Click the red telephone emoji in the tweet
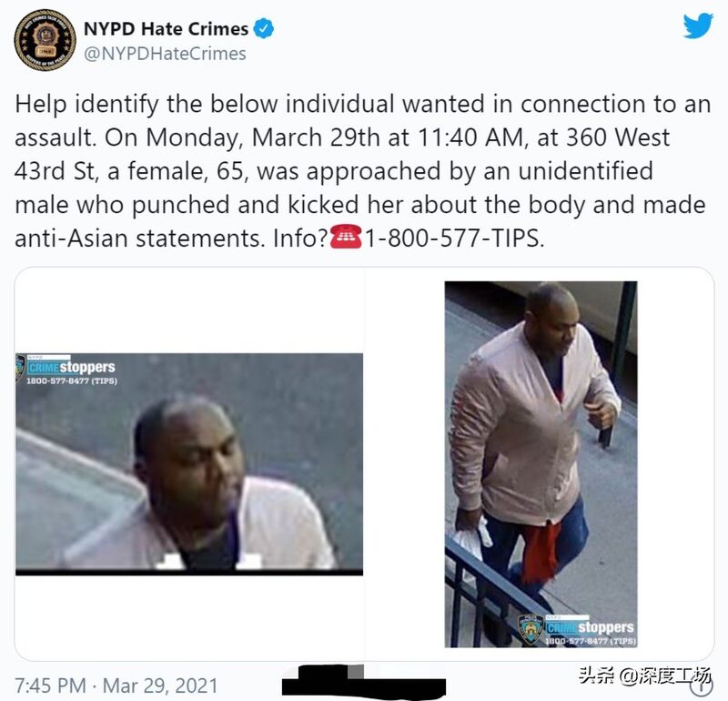This screenshot has height=701, width=728. click(x=346, y=238)
